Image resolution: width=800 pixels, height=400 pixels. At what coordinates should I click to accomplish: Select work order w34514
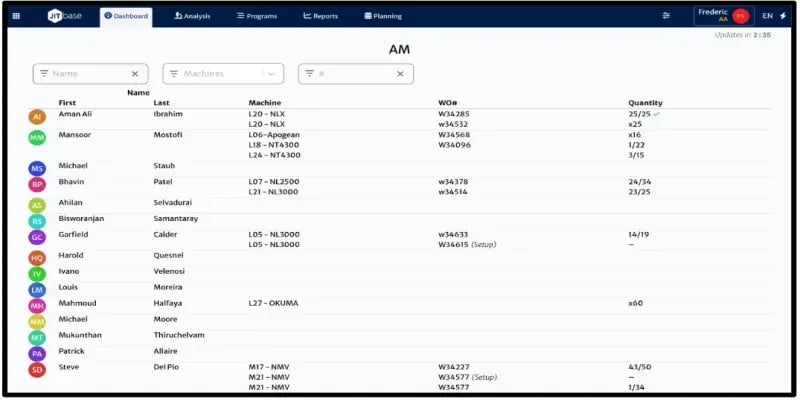tap(453, 192)
